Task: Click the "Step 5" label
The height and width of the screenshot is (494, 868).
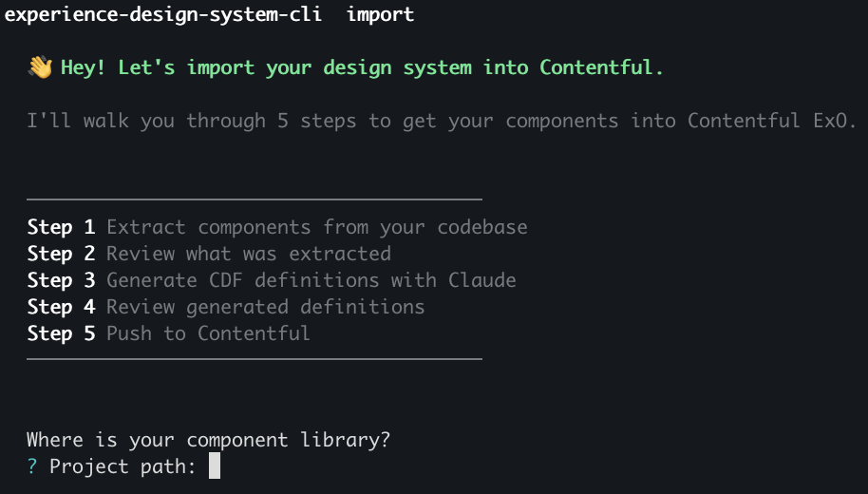Action: point(62,333)
